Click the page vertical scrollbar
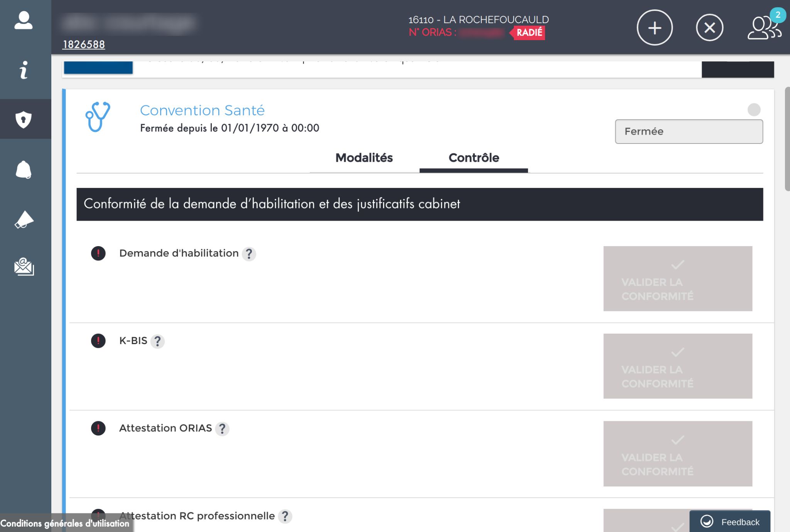 click(787, 139)
